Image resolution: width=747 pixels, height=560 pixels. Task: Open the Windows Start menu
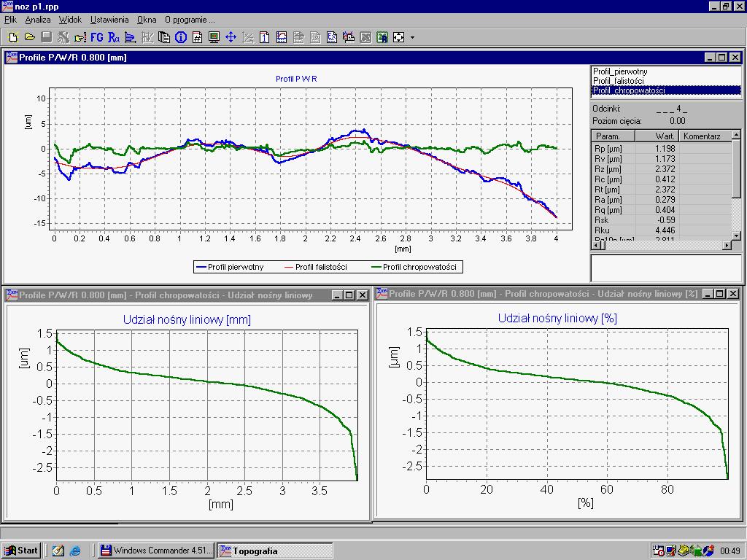pyautogui.click(x=21, y=551)
